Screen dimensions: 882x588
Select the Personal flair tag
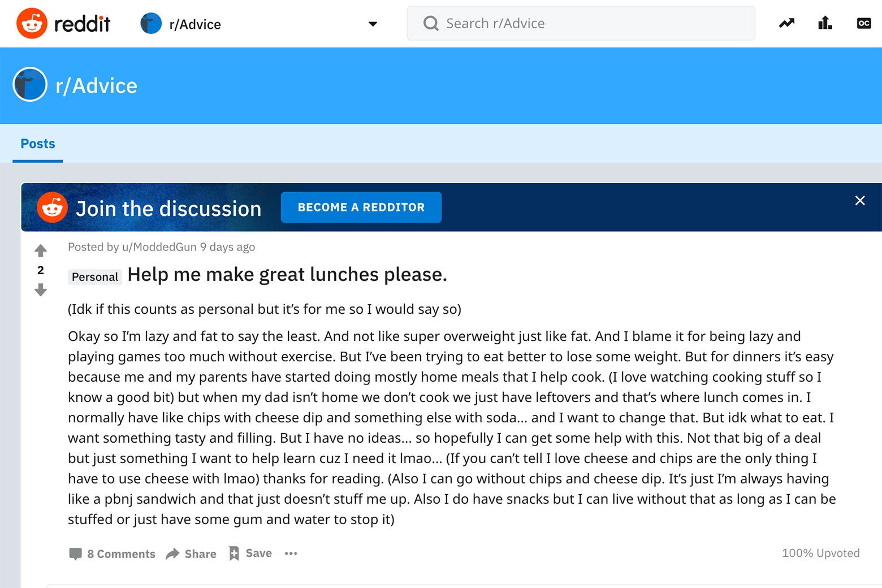click(94, 277)
